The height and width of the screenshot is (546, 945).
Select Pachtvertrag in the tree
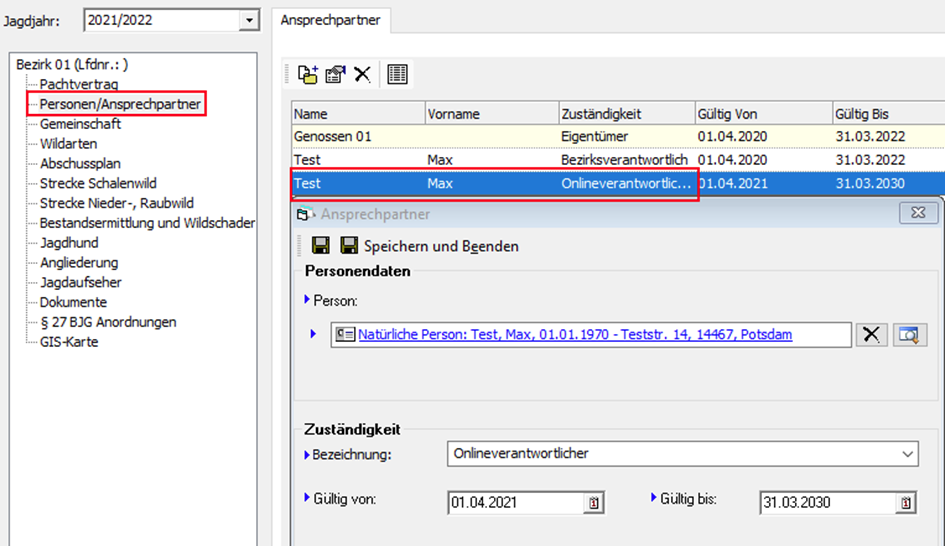click(x=79, y=84)
